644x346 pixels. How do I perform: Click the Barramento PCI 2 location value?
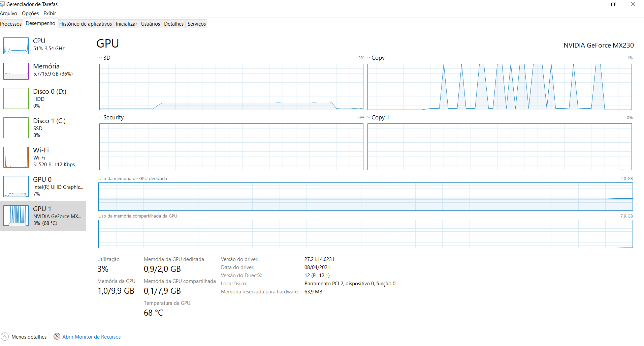coord(350,283)
